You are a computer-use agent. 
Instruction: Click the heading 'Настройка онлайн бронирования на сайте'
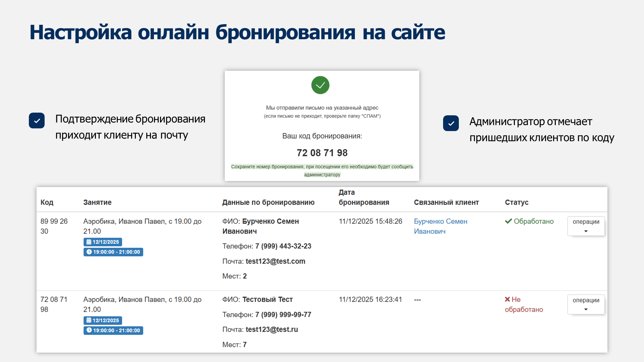coord(237,33)
